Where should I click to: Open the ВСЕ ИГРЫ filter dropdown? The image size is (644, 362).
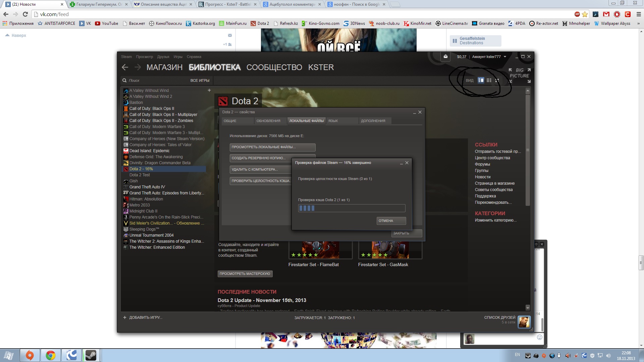tap(200, 80)
